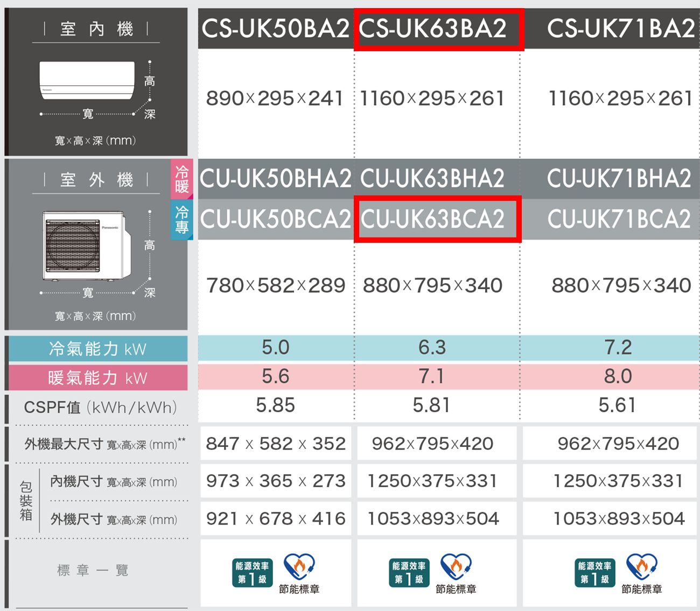This screenshot has height=611, width=700.
Task: Click the 標章一覽 row label
Action: [x=93, y=570]
